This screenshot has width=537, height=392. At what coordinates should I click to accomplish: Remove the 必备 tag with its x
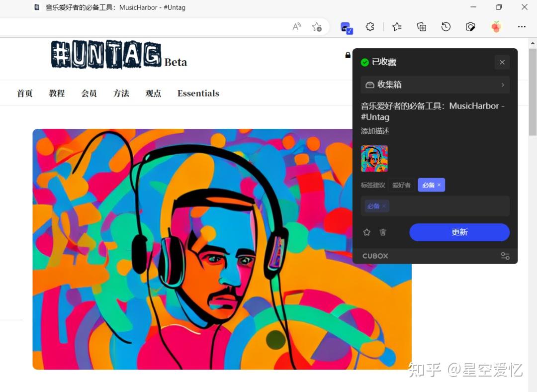click(x=439, y=185)
